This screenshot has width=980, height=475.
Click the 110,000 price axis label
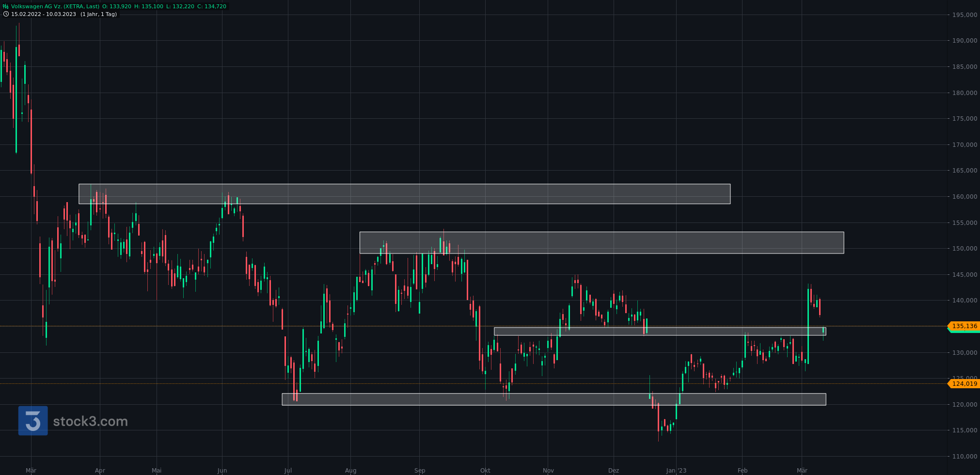[x=964, y=457]
